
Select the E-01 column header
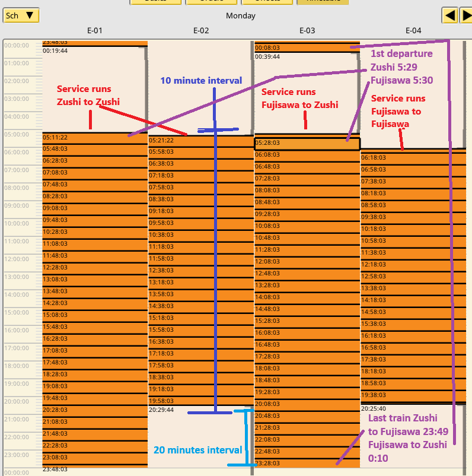[x=95, y=31]
